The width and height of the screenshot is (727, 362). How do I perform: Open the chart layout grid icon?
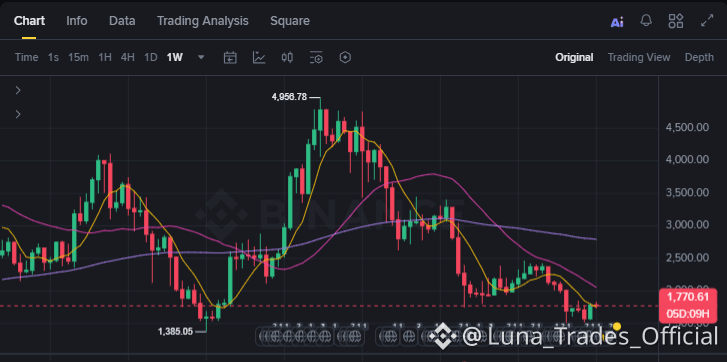tap(676, 21)
